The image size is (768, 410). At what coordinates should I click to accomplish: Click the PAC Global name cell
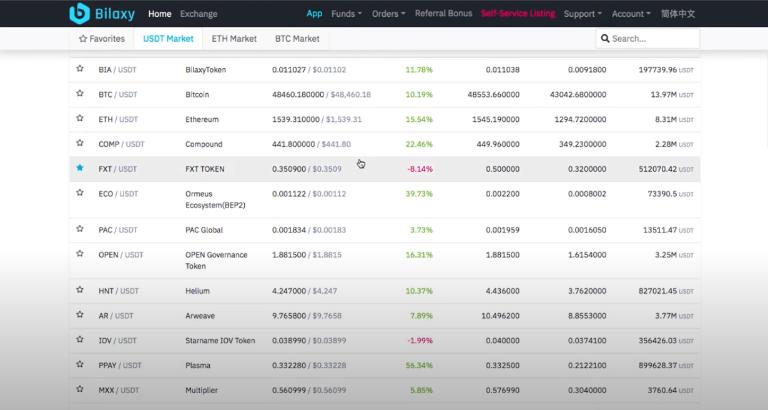coord(204,230)
